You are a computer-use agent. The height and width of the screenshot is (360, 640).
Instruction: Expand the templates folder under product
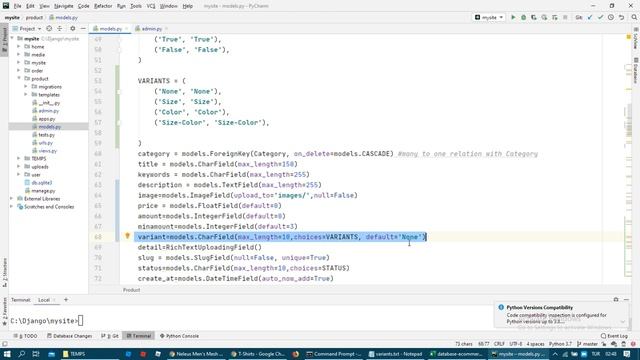[26, 94]
